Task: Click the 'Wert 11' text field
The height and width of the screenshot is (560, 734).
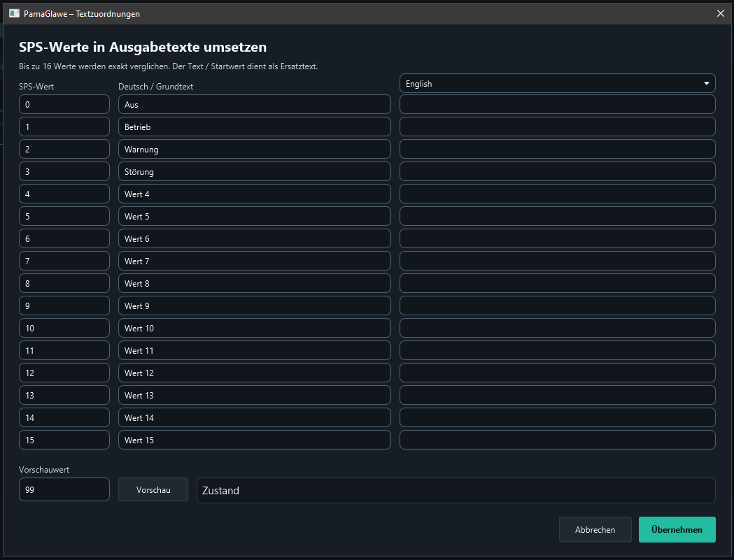Action: click(x=254, y=350)
